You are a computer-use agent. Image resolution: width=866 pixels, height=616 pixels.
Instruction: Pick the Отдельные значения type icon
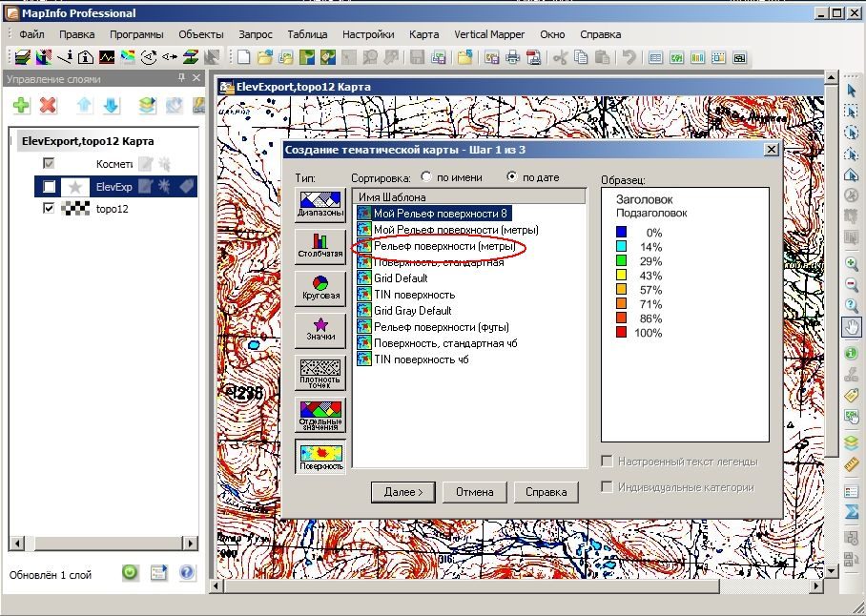coord(320,415)
